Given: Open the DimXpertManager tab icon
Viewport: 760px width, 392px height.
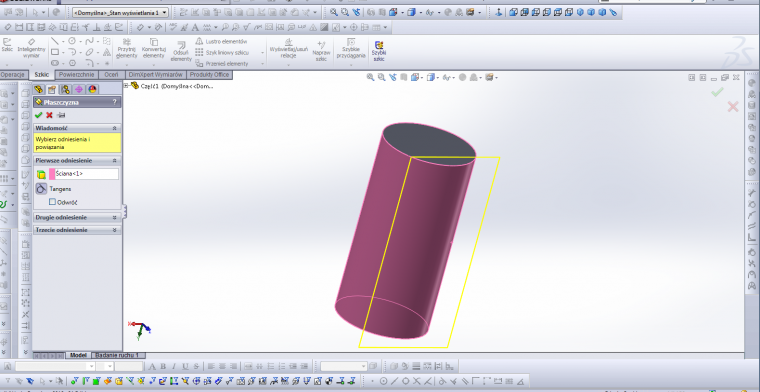Looking at the screenshot, I should (x=79, y=89).
